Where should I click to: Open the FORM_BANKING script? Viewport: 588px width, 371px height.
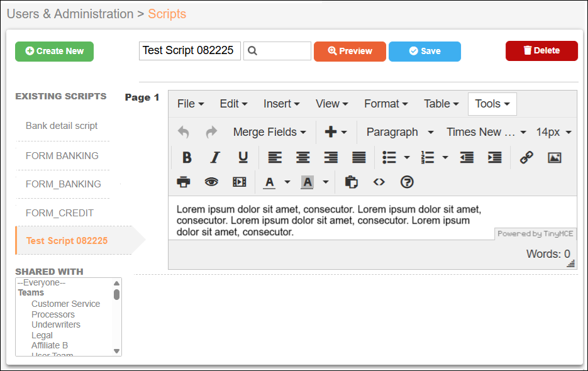(x=63, y=184)
